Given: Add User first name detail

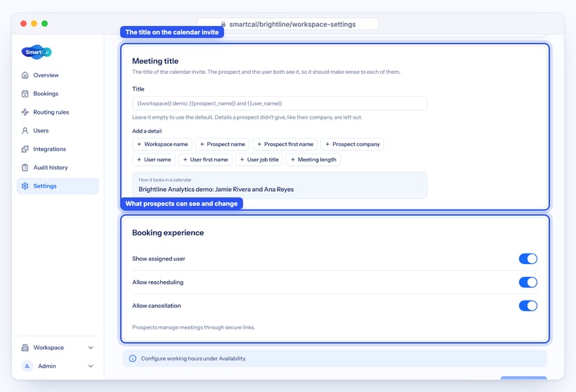Looking at the screenshot, I should (x=205, y=159).
